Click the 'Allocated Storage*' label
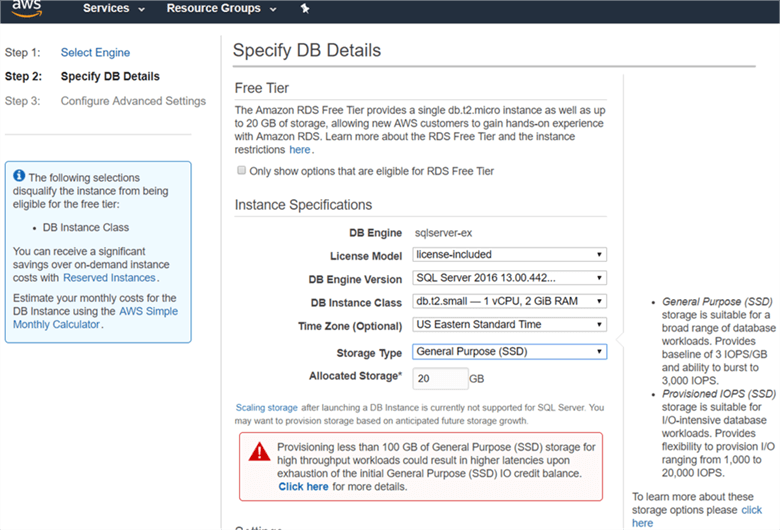 355,376
